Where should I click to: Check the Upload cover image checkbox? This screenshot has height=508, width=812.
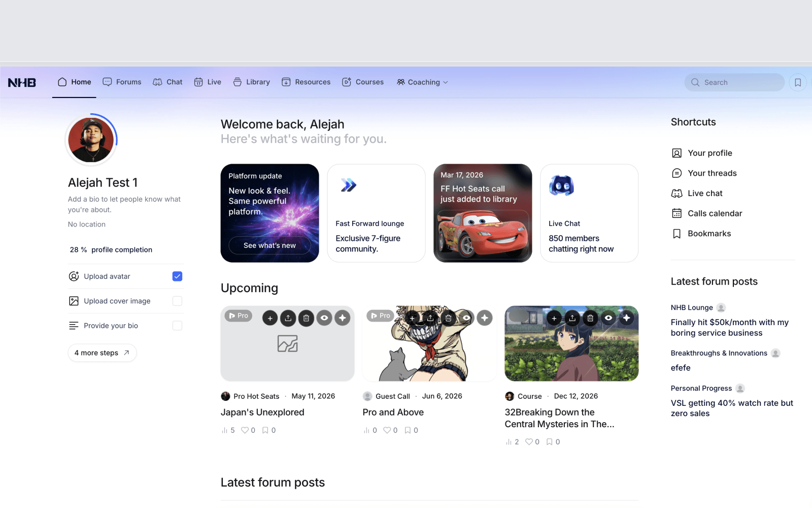click(x=177, y=301)
